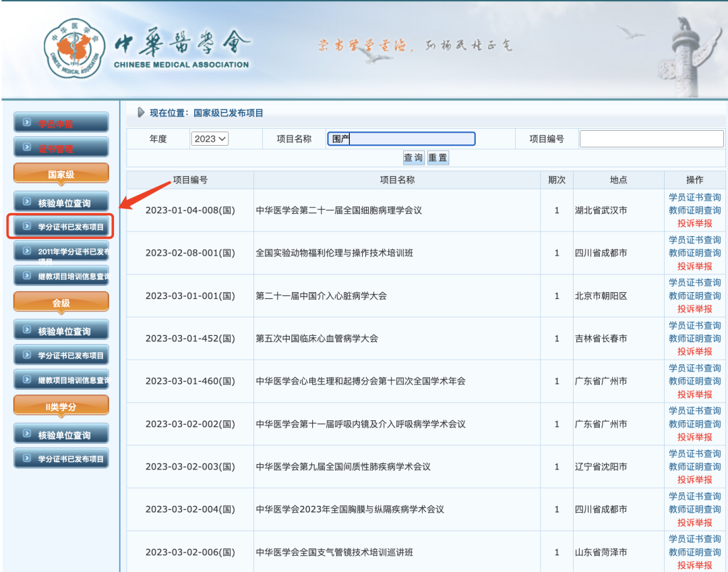Click 学员证书查询 for project 2023-02-08-001
This screenshot has width=728, height=572.
(694, 239)
